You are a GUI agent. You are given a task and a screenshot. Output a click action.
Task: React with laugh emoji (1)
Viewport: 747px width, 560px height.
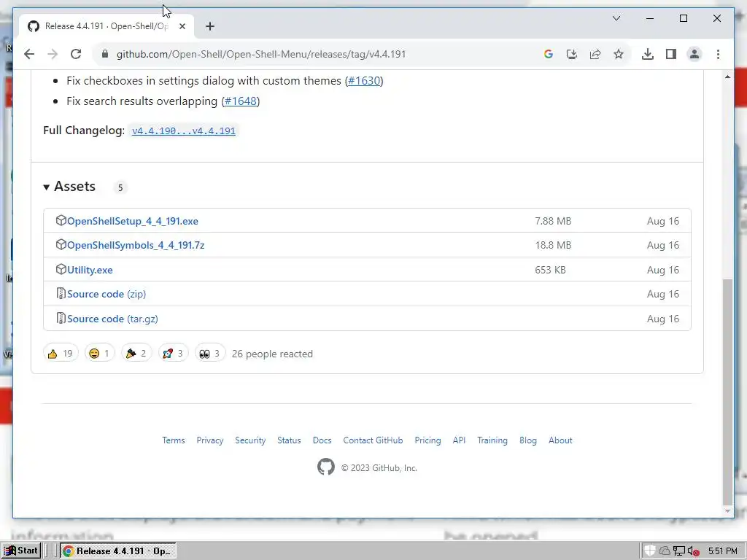click(x=99, y=354)
